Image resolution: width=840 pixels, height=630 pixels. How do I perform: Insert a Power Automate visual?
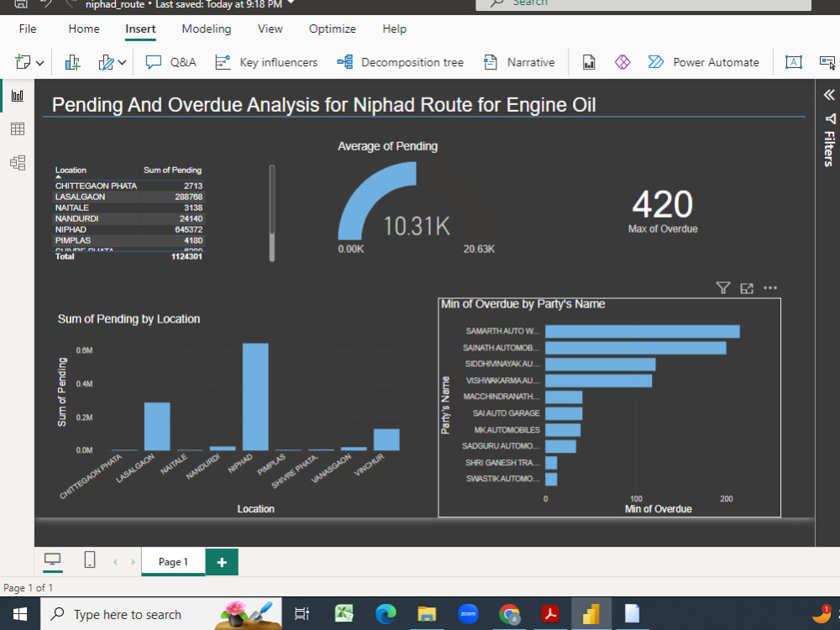coord(704,61)
